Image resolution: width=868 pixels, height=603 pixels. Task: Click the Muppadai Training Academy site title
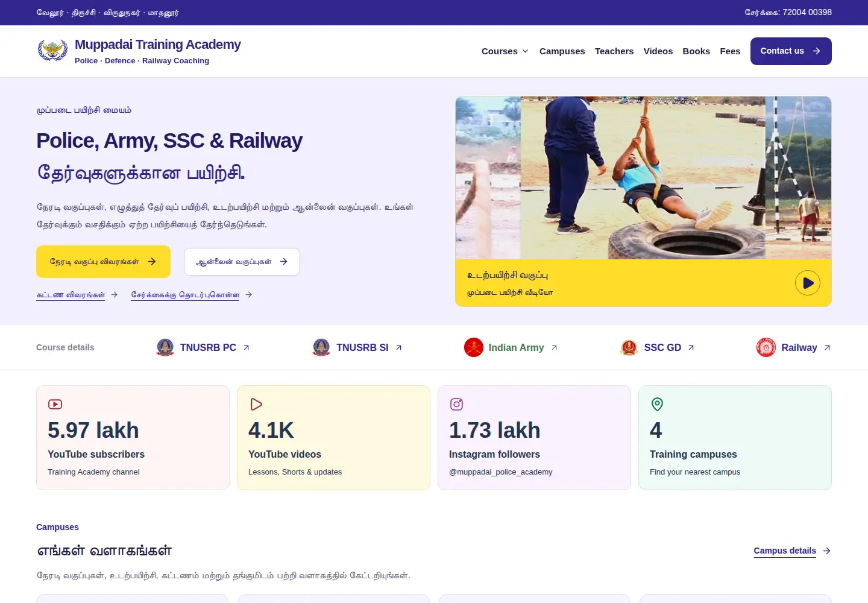coord(157,45)
